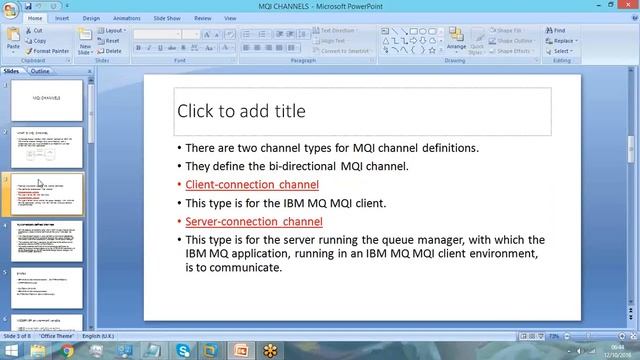
Task: Select the Oval shape
Action: click(x=423, y=31)
